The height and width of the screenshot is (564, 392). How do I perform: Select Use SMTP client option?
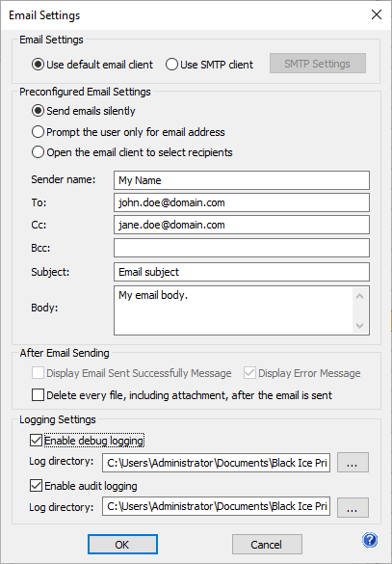tap(209, 65)
